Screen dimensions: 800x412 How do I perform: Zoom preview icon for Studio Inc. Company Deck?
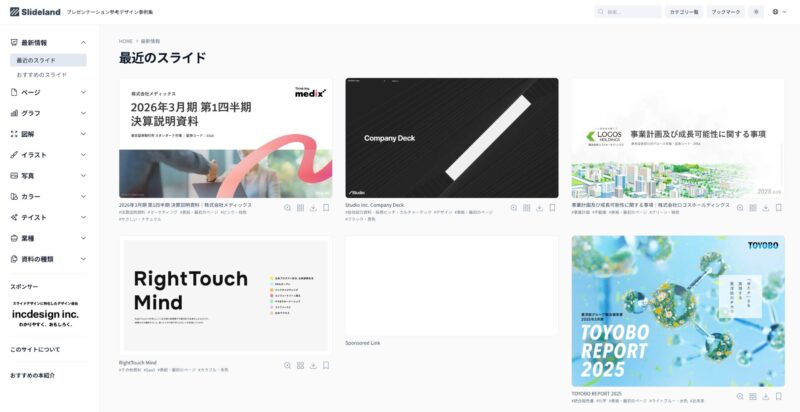click(x=514, y=208)
